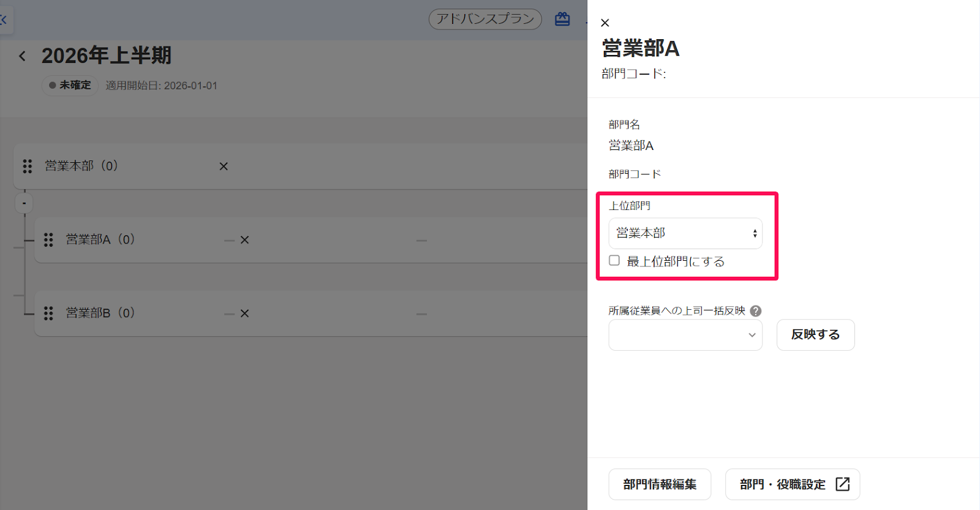This screenshot has width=980, height=510.
Task: Grab the drag handle of 営業部A
Action: pyautogui.click(x=48, y=240)
